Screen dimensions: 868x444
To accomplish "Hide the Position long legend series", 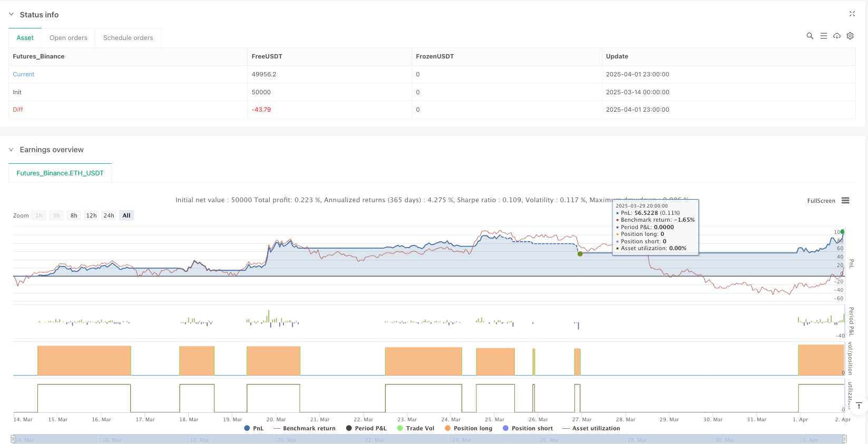I will [468, 428].
